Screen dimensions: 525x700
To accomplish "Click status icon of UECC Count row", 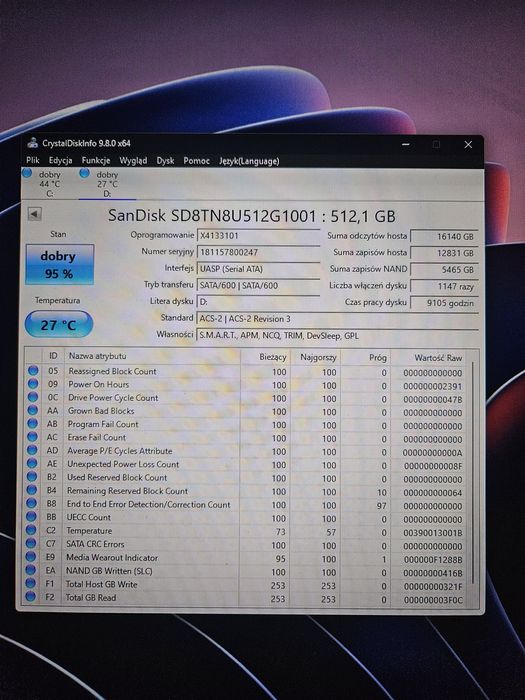I will click(x=31, y=517).
